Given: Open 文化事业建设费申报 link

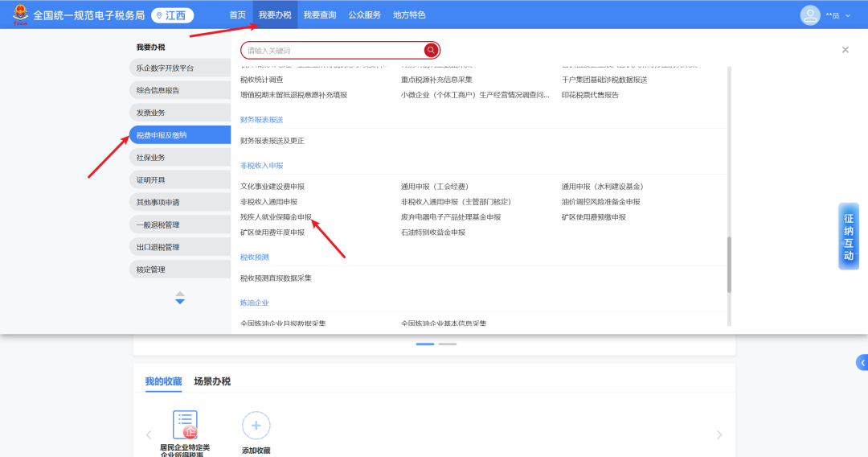Looking at the screenshot, I should (272, 187).
